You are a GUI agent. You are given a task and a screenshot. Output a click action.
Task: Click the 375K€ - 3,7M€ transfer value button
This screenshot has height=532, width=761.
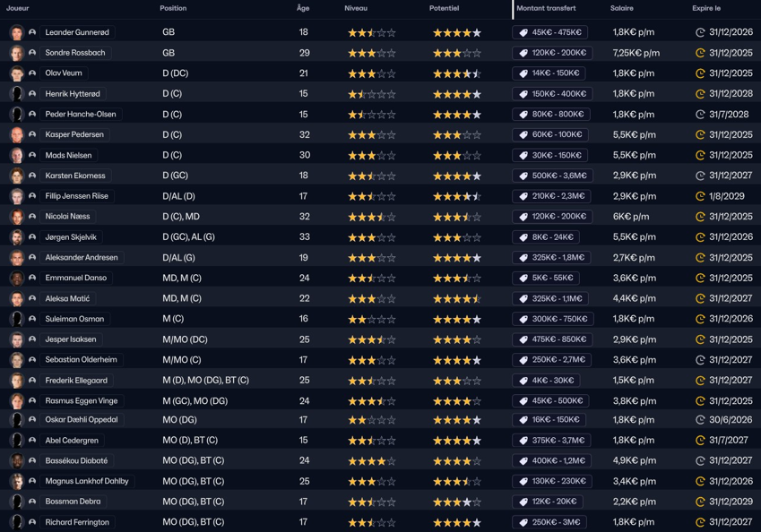point(551,441)
